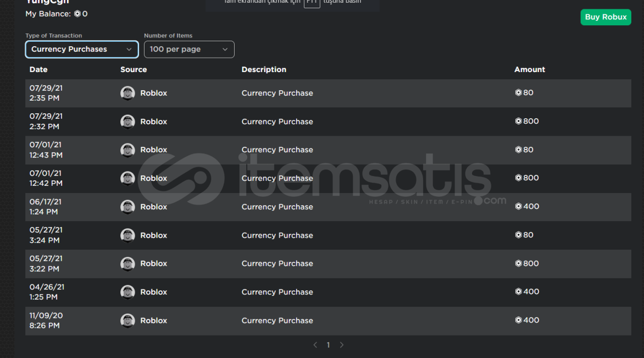Click Roblox avatar in 06/17/21 row
This screenshot has width=644, height=358.
127,207
